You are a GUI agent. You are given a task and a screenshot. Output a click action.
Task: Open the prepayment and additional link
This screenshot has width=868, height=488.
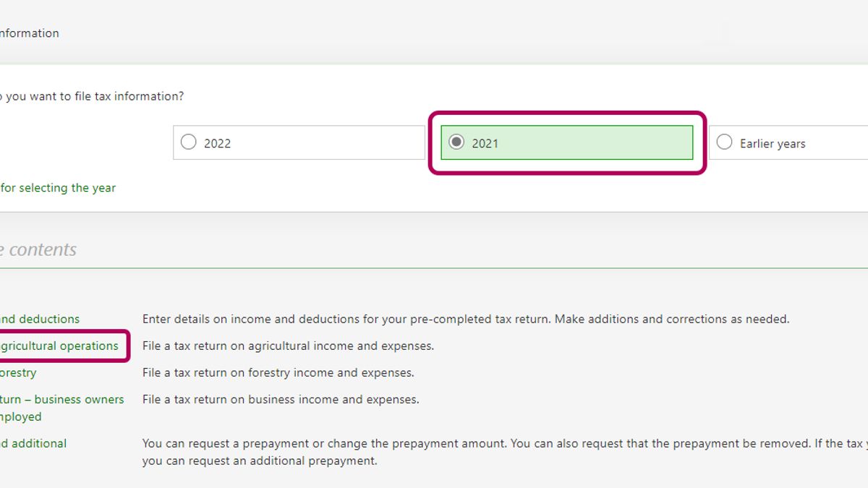pyautogui.click(x=33, y=443)
